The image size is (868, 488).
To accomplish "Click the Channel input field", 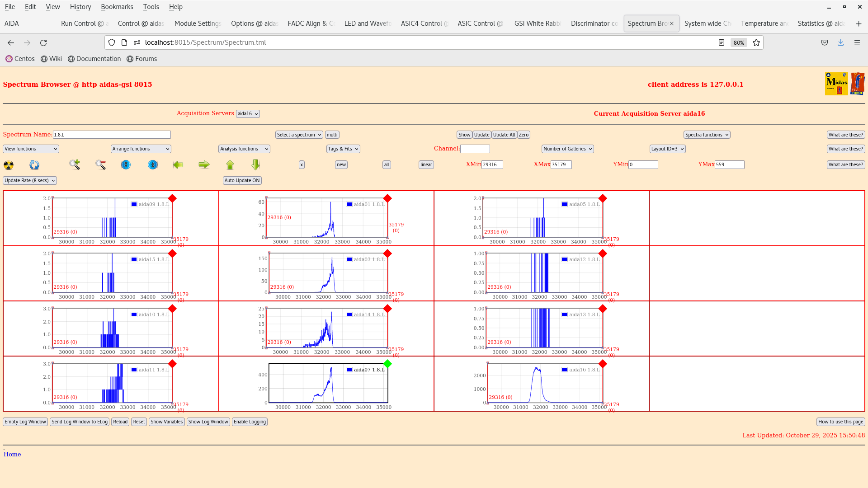I will pyautogui.click(x=475, y=149).
